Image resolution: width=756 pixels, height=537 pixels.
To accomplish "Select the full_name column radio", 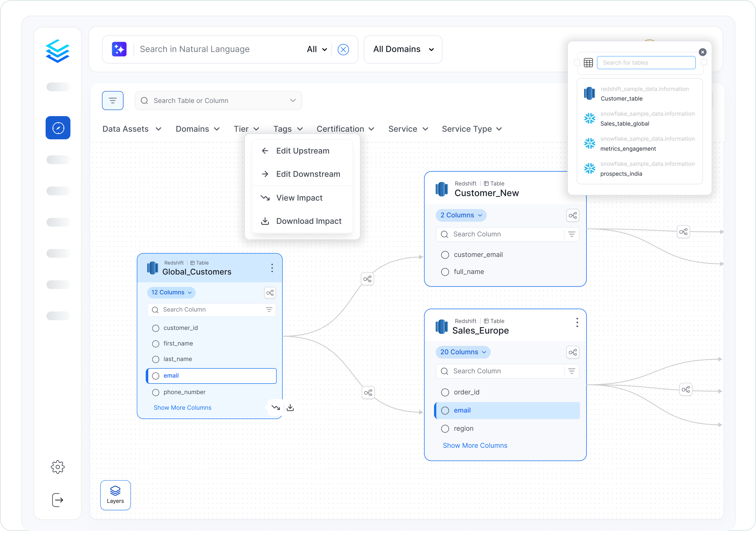I will [445, 272].
